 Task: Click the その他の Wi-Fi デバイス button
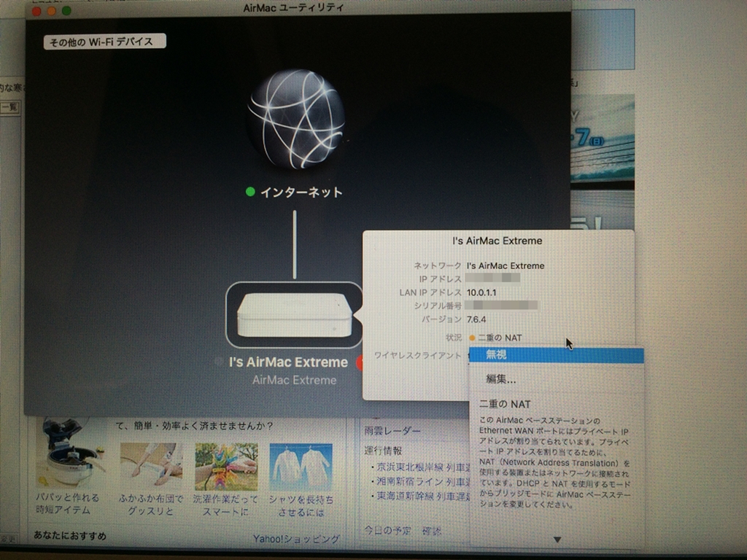click(x=105, y=42)
